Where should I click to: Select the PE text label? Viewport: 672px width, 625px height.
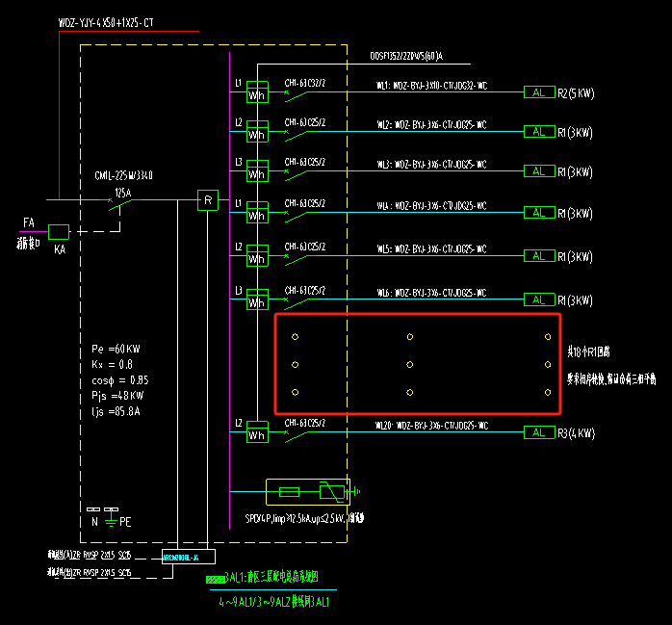(x=125, y=522)
